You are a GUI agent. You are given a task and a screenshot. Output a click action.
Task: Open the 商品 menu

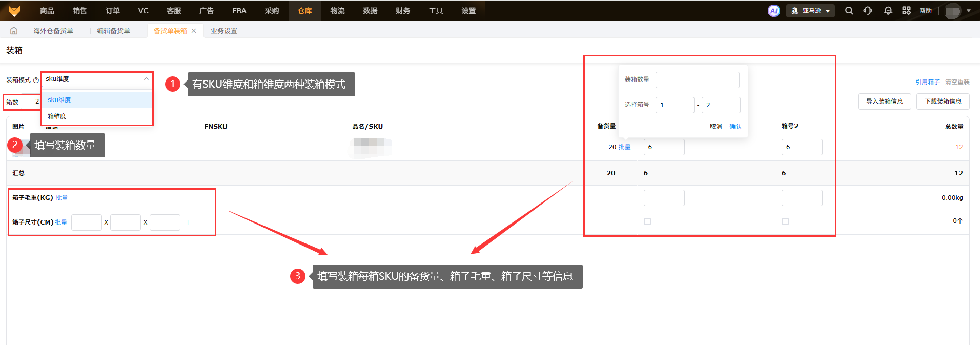(x=47, y=11)
